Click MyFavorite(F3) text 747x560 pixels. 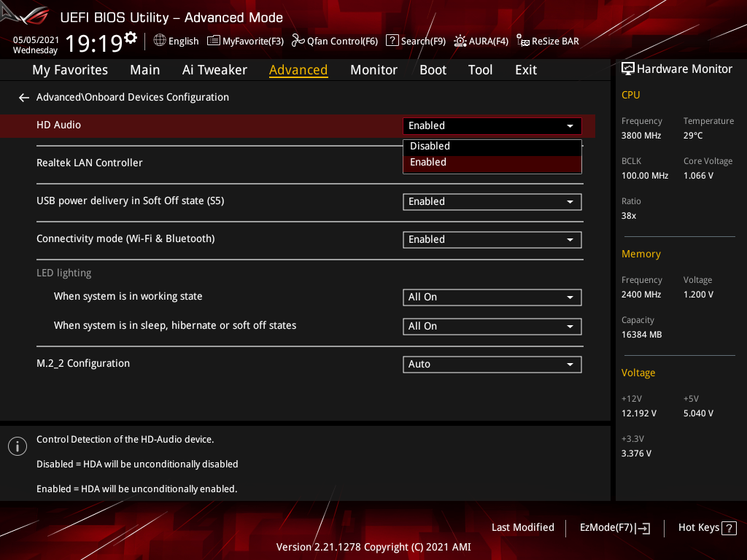[253, 42]
